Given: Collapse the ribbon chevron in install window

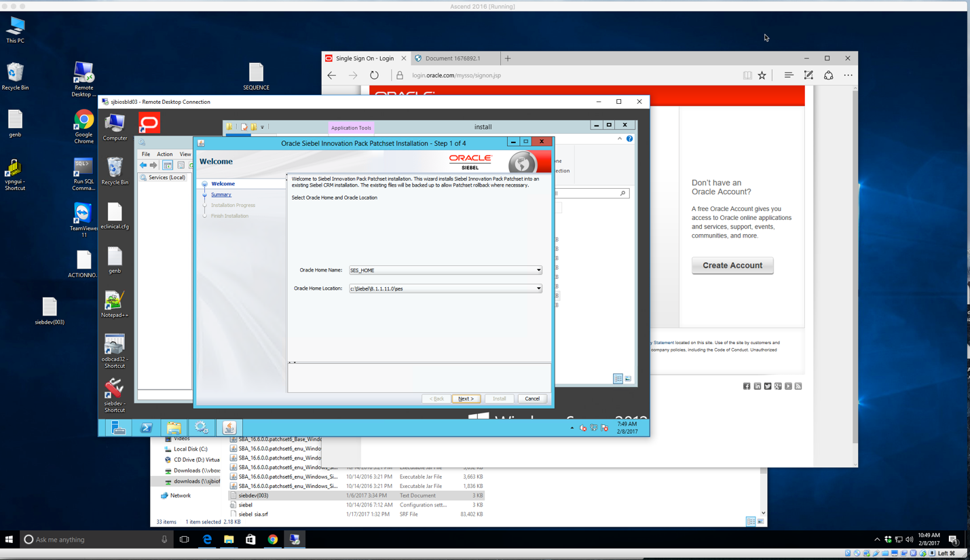Looking at the screenshot, I should pyautogui.click(x=619, y=138).
